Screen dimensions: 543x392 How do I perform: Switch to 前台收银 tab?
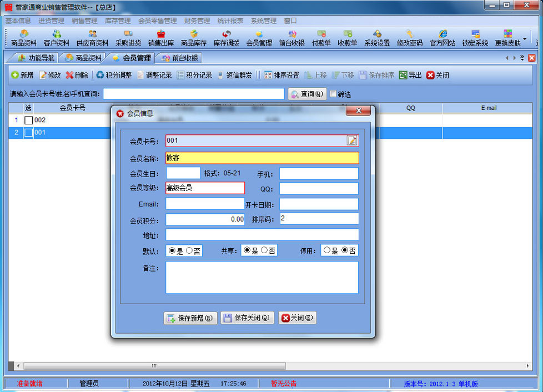[x=180, y=58]
